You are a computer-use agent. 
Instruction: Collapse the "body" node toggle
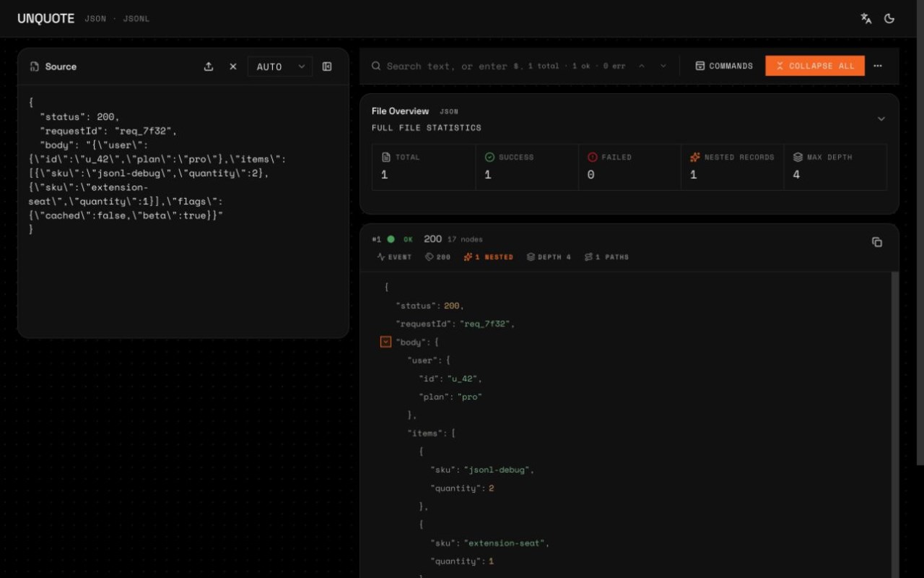click(x=385, y=342)
